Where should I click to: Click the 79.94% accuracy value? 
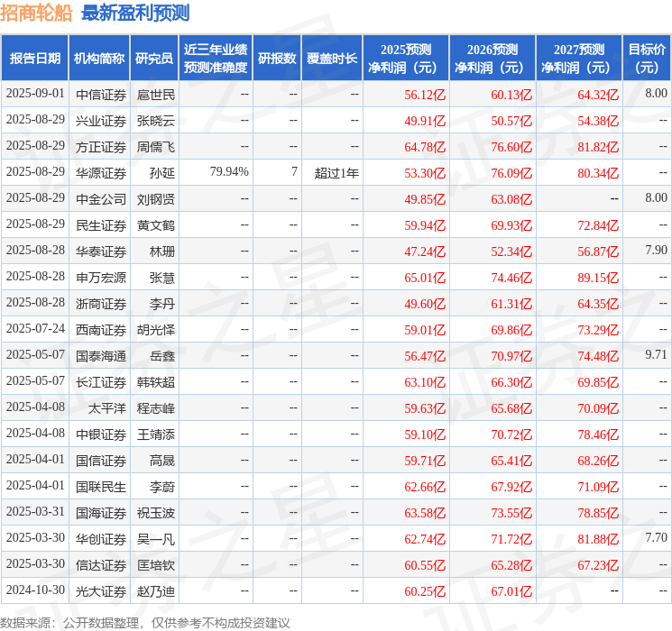click(x=228, y=172)
